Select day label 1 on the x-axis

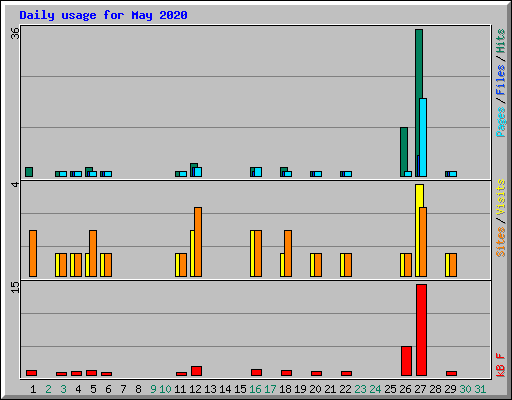pos(33,389)
